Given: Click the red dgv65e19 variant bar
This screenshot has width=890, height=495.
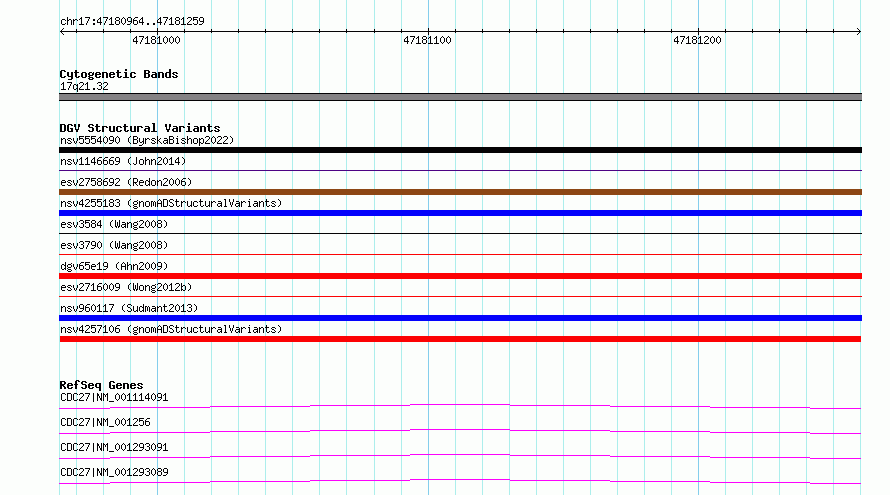Looking at the screenshot, I should point(460,276).
